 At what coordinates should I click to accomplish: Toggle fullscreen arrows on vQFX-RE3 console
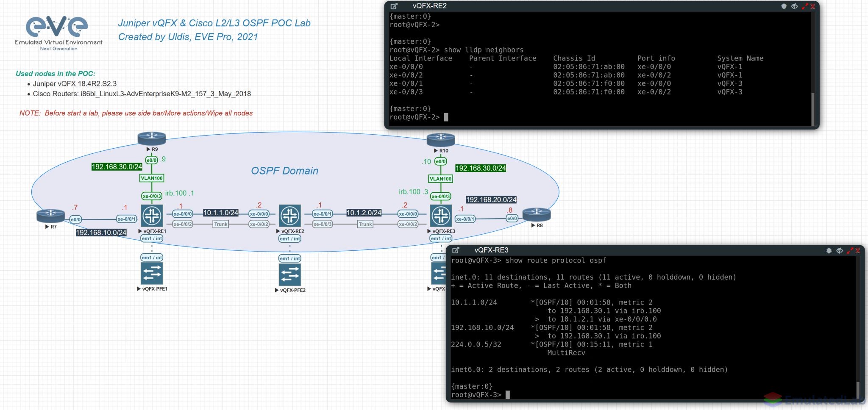(x=850, y=251)
